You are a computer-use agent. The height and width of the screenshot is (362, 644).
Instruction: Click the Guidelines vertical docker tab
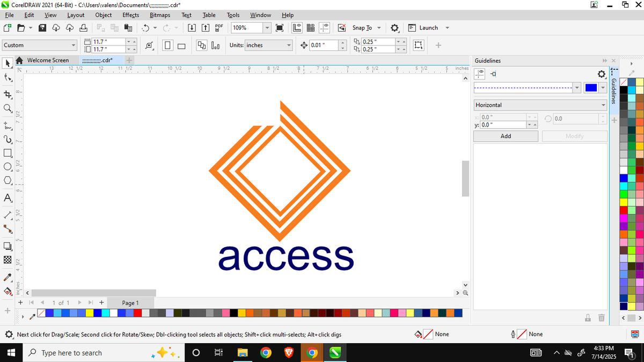coord(614,90)
